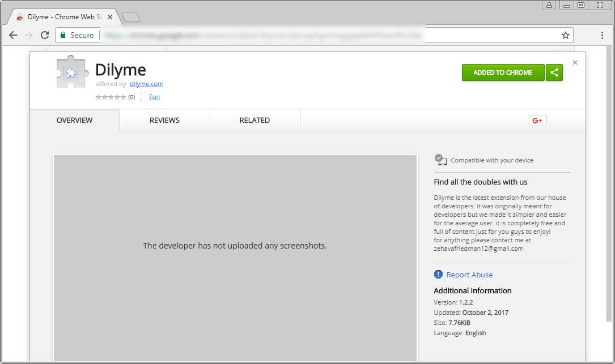Select the Dilyme - Chrome Web Store browser tab

65,17
